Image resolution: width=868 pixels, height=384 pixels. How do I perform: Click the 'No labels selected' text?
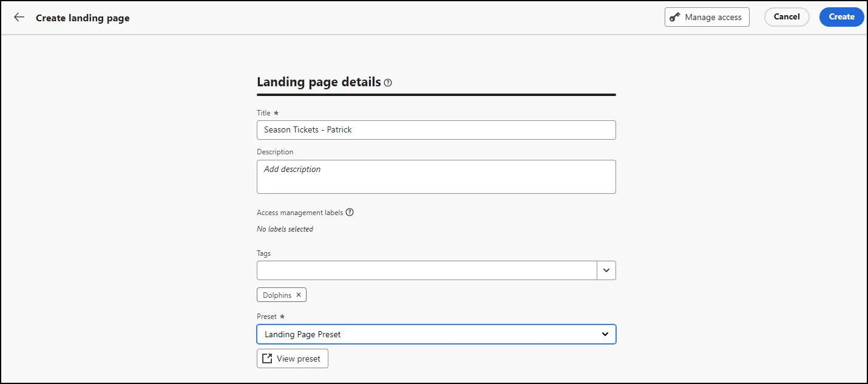click(x=285, y=229)
